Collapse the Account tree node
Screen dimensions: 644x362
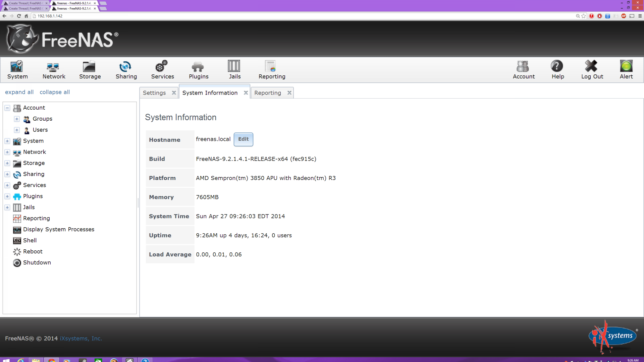point(7,108)
